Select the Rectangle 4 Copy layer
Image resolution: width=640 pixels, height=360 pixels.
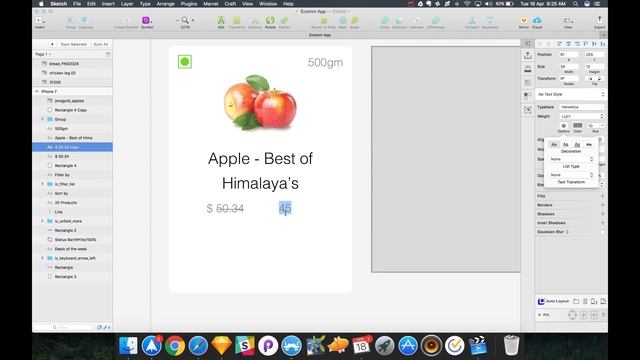72,110
